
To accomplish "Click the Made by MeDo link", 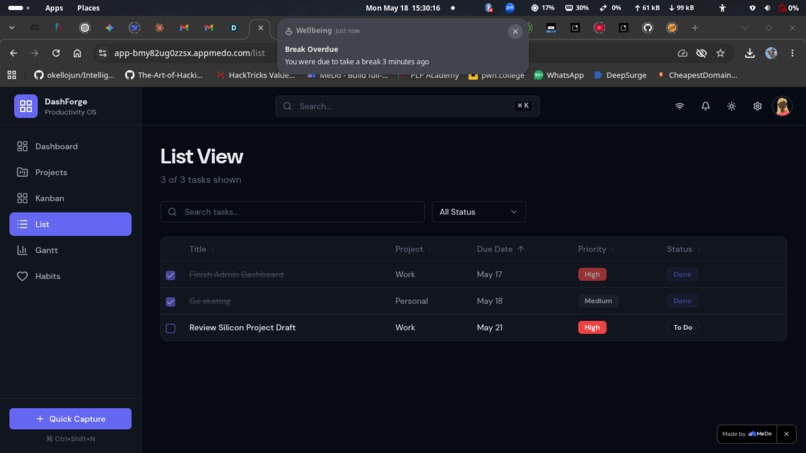I will tap(747, 434).
